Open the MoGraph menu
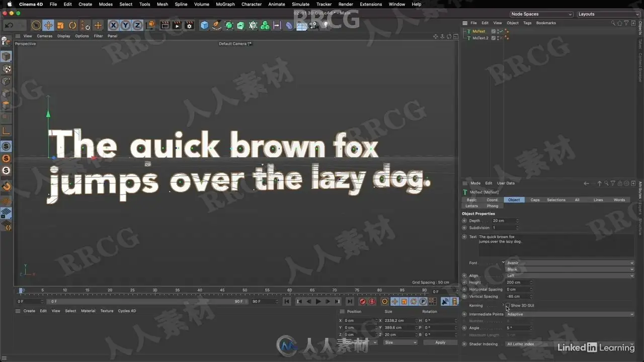 225,4
